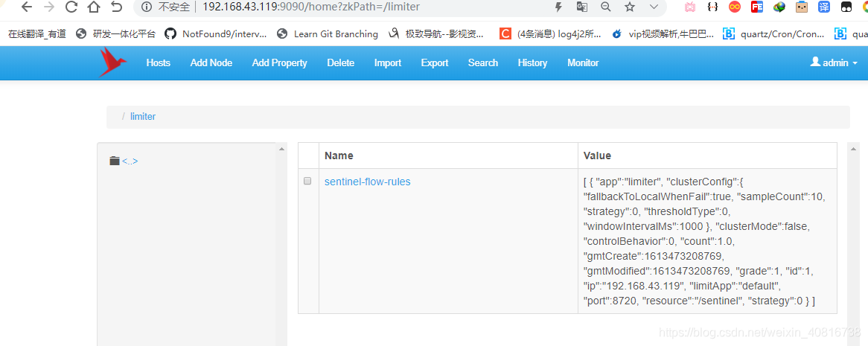Image resolution: width=868 pixels, height=346 pixels.
Task: Open the pink bilibili extension icon
Action: click(x=690, y=7)
